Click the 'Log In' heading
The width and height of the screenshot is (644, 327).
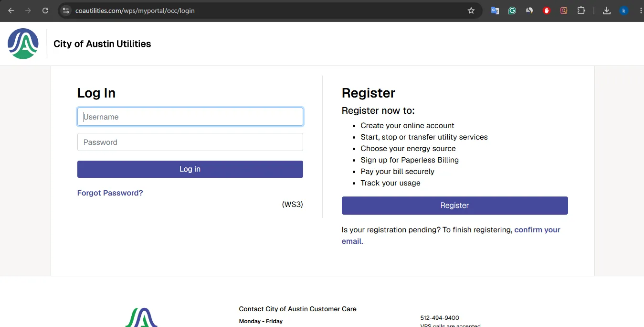[96, 93]
